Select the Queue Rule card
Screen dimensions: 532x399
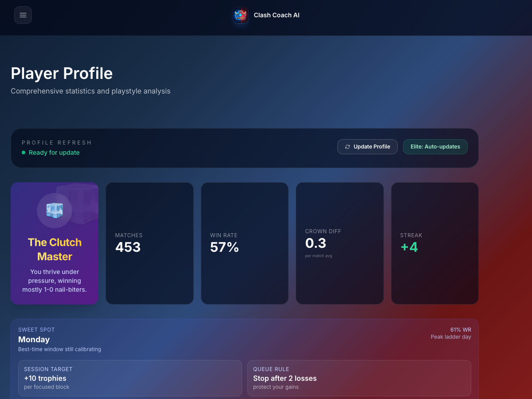pos(359,378)
